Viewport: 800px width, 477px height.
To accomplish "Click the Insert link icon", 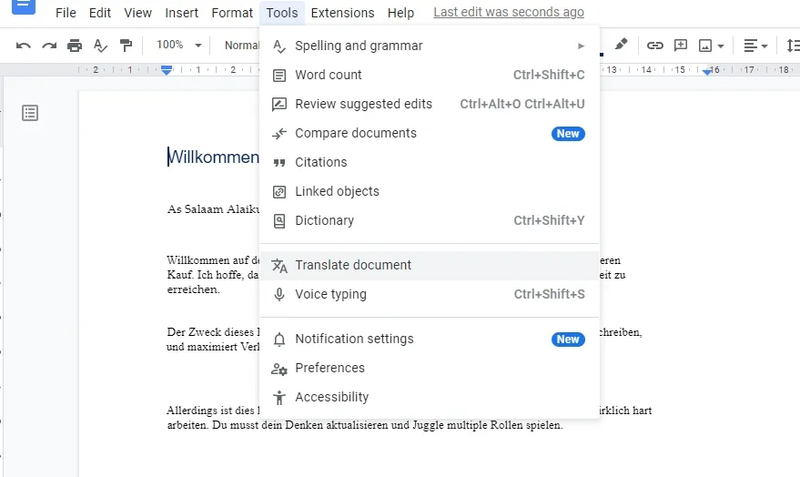I will pyautogui.click(x=655, y=45).
